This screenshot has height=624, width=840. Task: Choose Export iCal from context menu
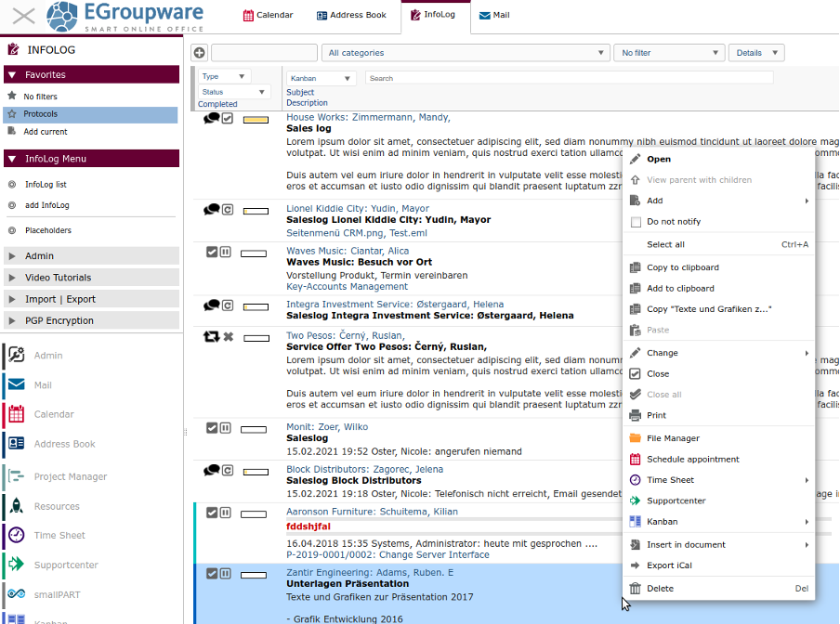coord(669,565)
